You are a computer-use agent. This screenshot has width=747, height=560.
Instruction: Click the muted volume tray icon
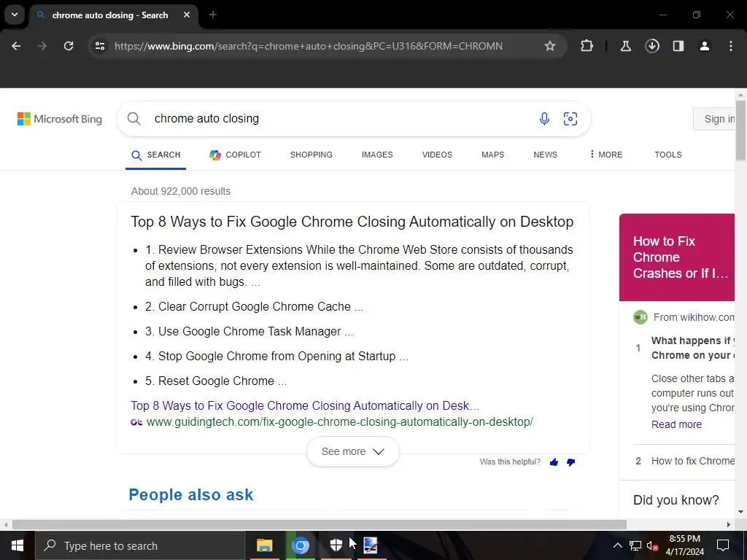(x=652, y=545)
